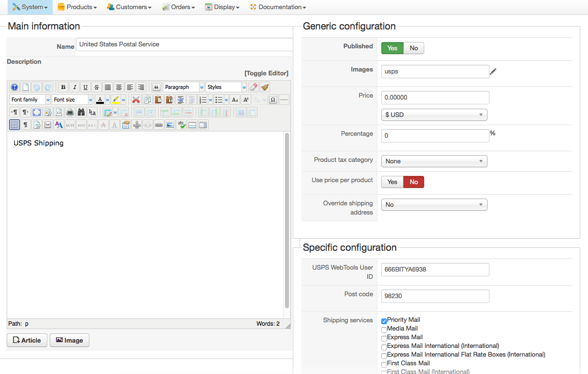Open the Product tax category dropdown
588x374 pixels.
click(x=434, y=161)
